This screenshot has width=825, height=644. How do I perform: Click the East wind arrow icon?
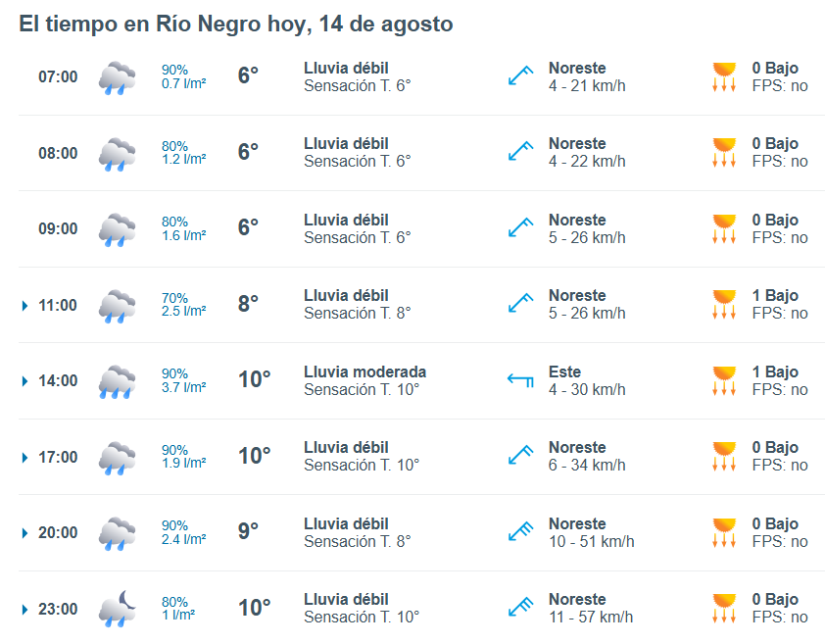click(x=520, y=379)
